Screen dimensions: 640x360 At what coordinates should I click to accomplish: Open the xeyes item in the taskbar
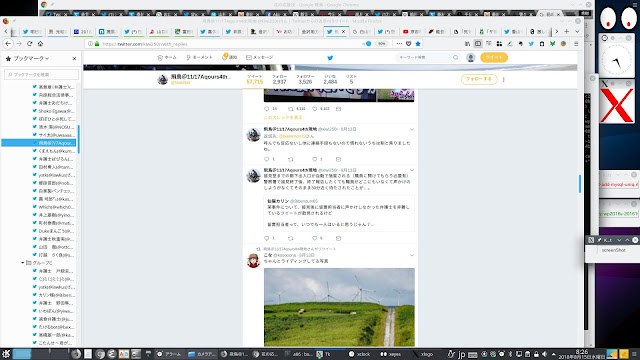point(391,354)
